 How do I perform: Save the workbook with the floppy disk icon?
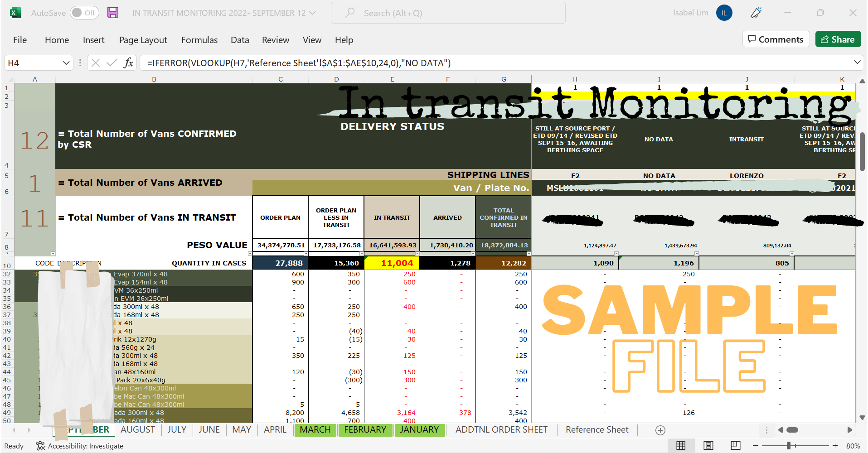[x=113, y=13]
